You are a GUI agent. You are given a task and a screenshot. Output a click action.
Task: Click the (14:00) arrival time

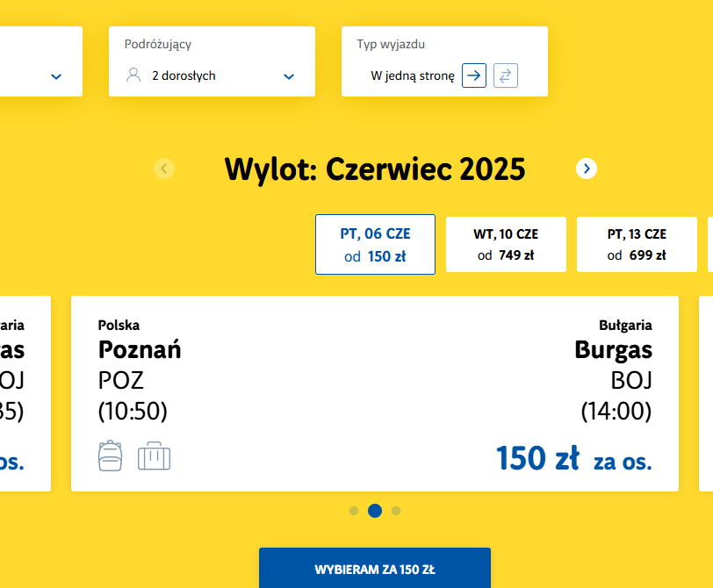616,412
